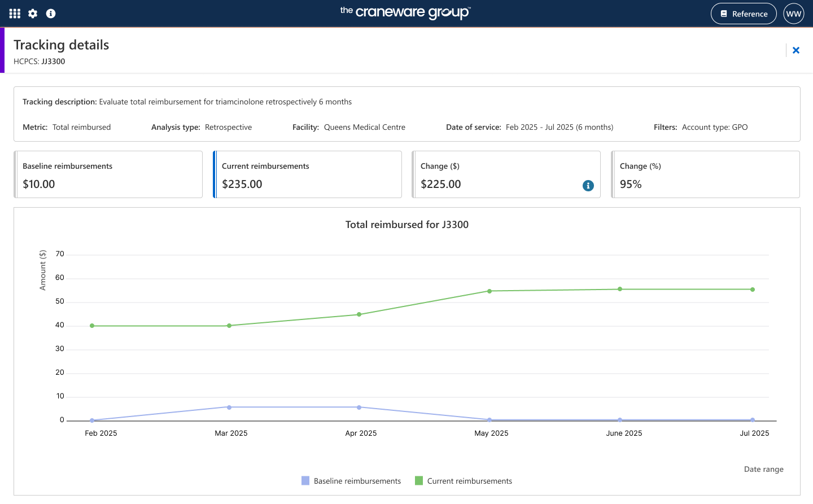Click the Retrospective analysis type value
Viewport: 813px width, 504px height.
(229, 127)
